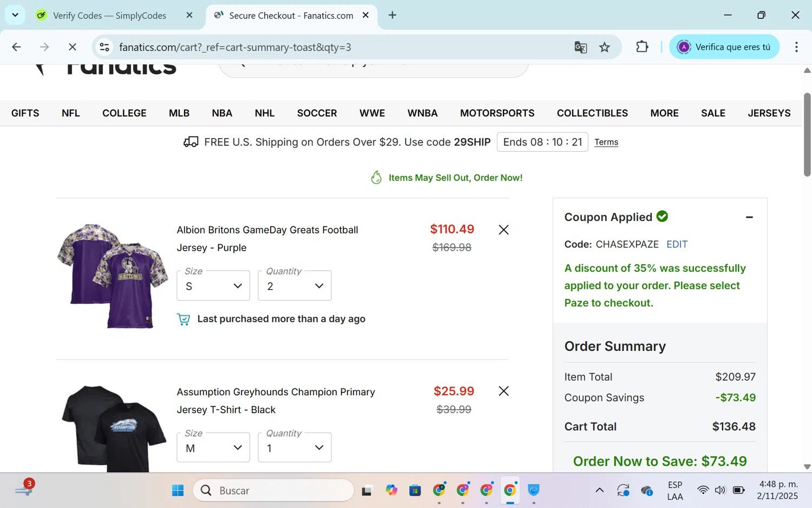Open Chrome three-dot menu
Viewport: 812px width, 508px height.
796,47
